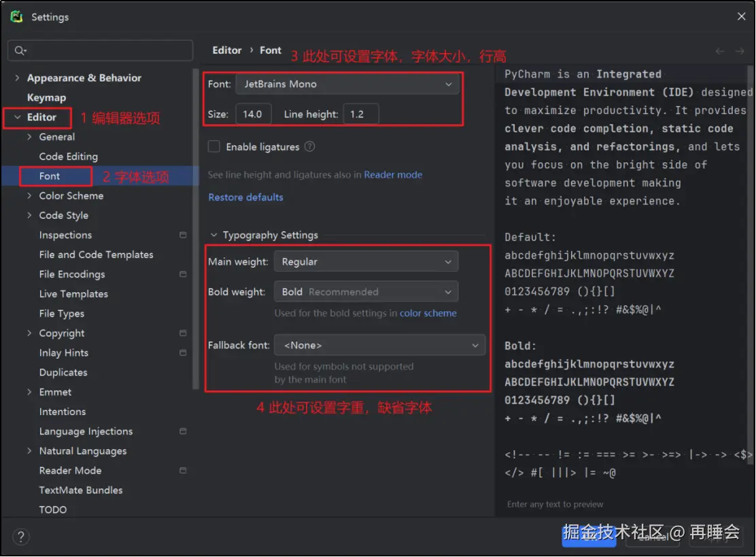Expand the Emmet node arrow

pos(29,392)
